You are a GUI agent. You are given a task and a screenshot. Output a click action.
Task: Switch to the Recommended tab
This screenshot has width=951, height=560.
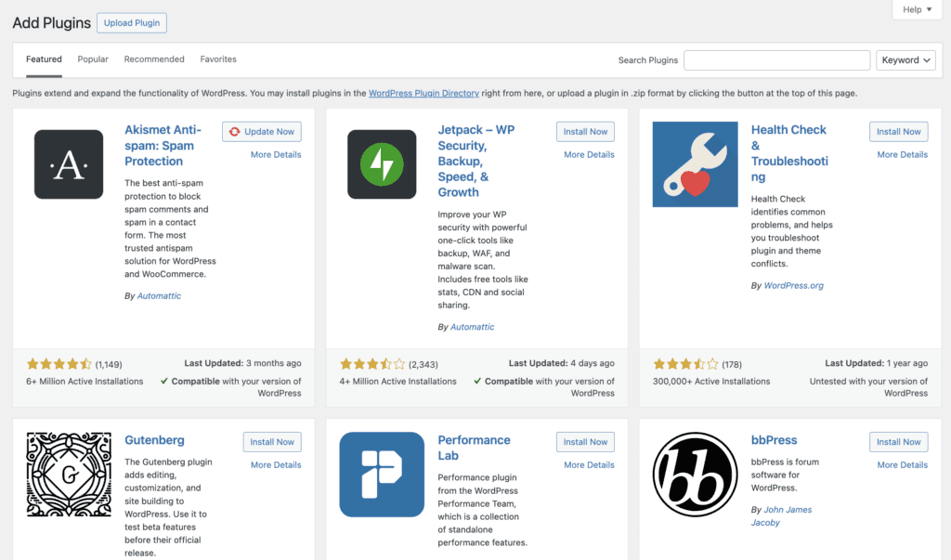coord(154,59)
